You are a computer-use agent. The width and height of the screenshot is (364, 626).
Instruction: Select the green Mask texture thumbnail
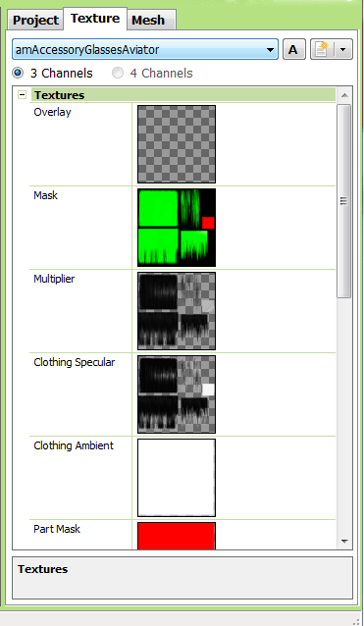click(177, 228)
